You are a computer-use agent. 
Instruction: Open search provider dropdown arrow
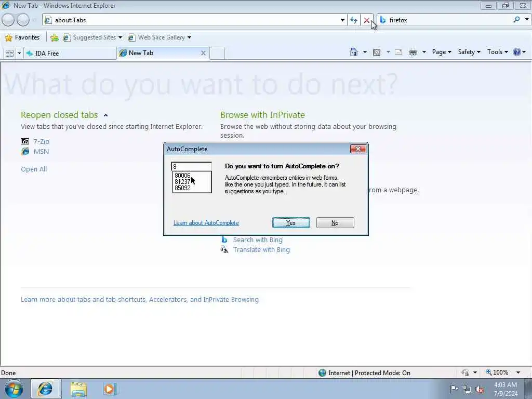pos(527,20)
